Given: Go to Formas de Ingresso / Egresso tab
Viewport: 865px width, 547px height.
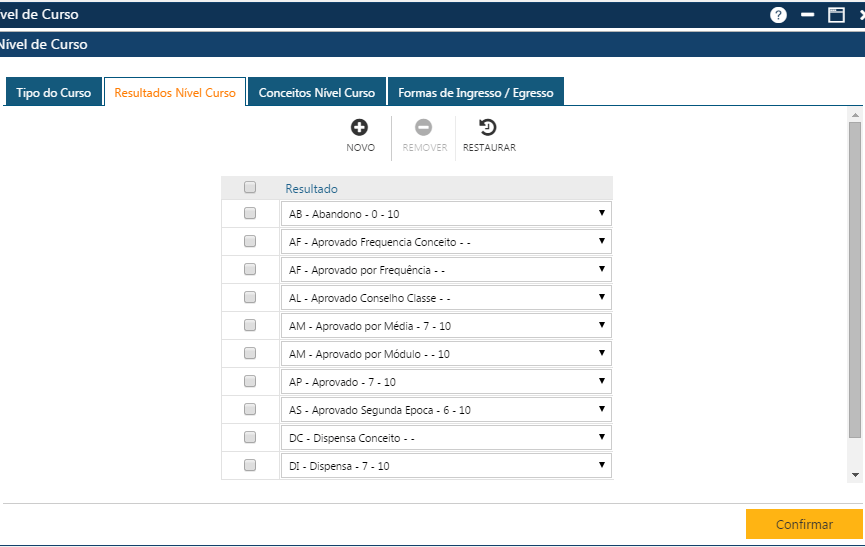Looking at the screenshot, I should pyautogui.click(x=475, y=93).
